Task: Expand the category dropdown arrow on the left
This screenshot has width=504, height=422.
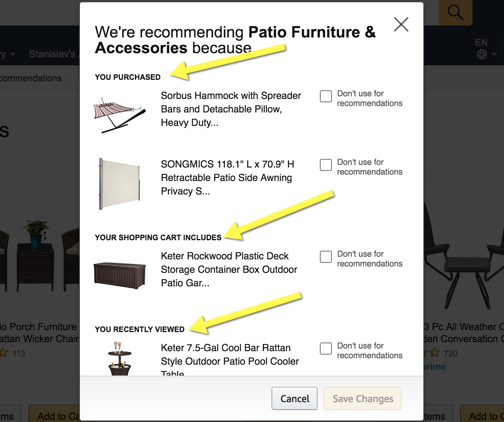Action: tap(12, 54)
